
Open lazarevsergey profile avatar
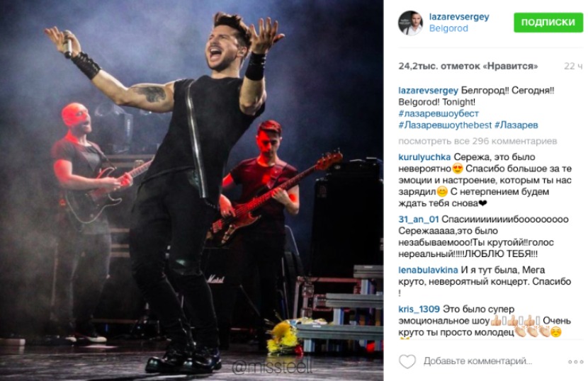pyautogui.click(x=410, y=23)
